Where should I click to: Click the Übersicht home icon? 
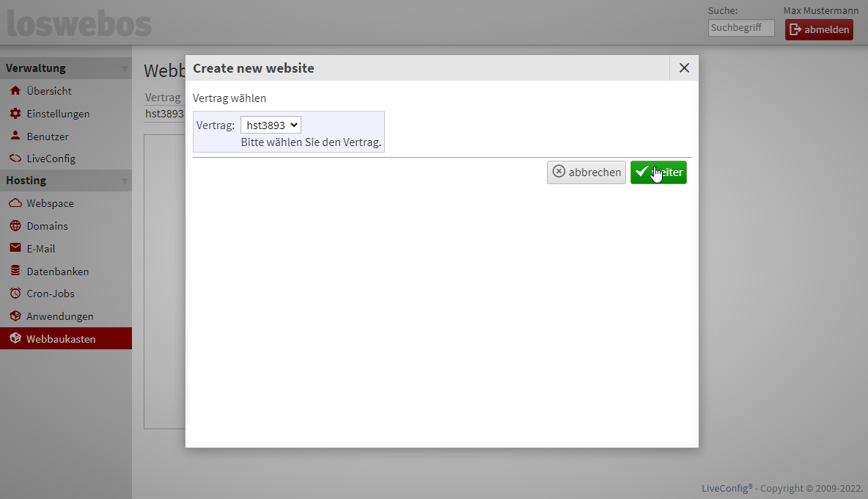coord(15,91)
